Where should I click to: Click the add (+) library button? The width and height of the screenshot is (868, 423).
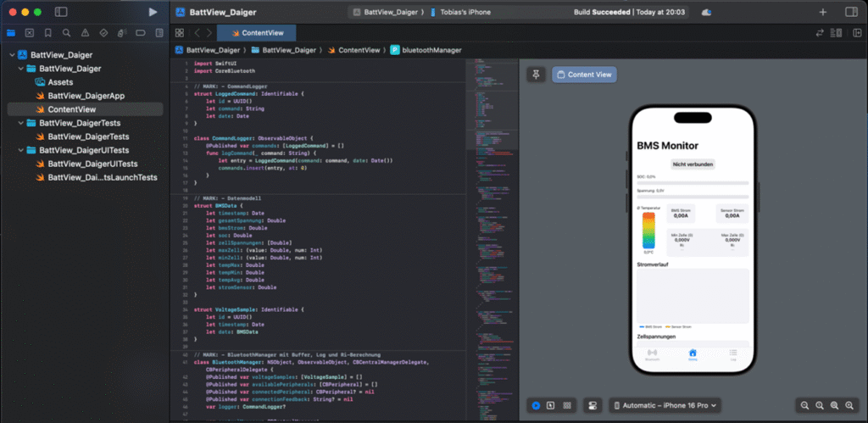822,12
